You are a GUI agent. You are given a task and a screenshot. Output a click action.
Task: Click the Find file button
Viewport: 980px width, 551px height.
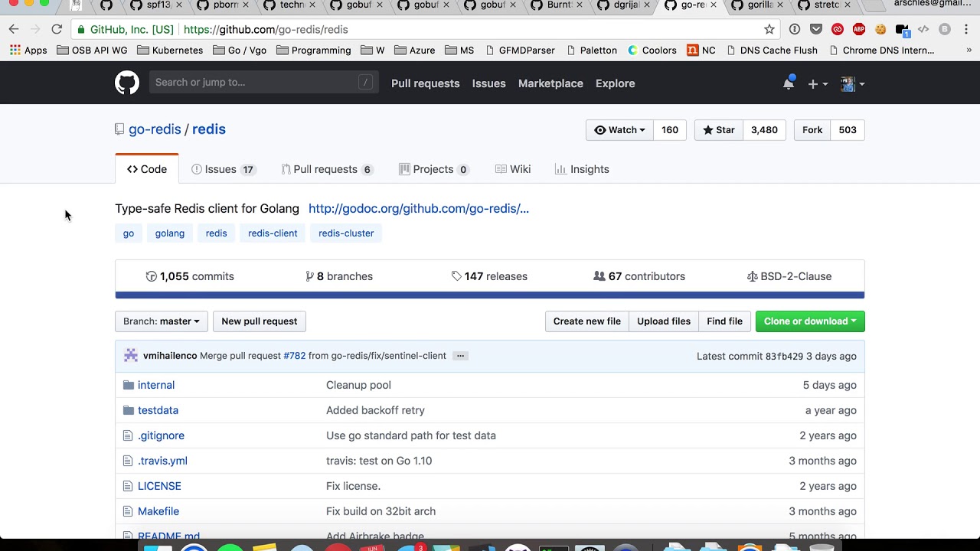coord(724,321)
